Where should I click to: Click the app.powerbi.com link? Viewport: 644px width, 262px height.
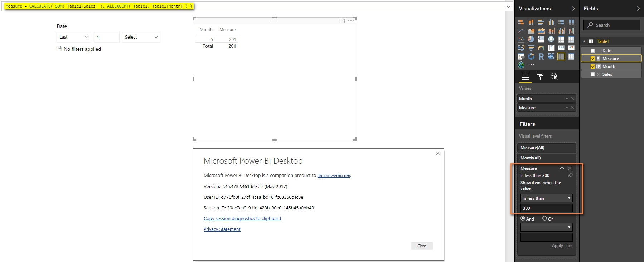coord(334,176)
